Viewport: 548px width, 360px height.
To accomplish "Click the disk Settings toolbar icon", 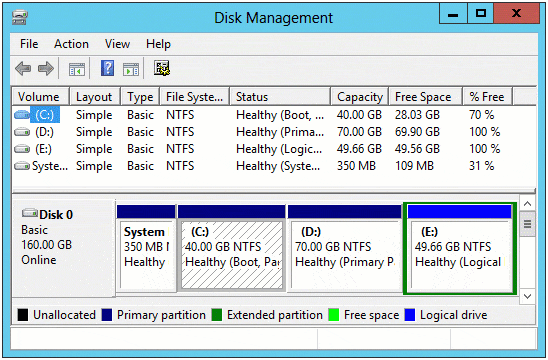I will coord(162,68).
